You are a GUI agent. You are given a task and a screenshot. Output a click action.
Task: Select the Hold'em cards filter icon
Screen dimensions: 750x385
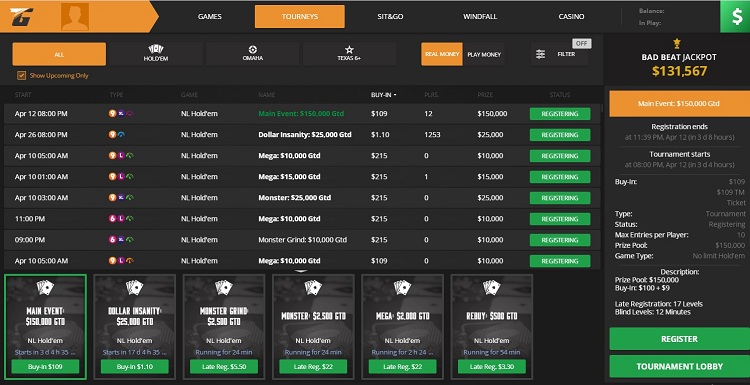(156, 49)
